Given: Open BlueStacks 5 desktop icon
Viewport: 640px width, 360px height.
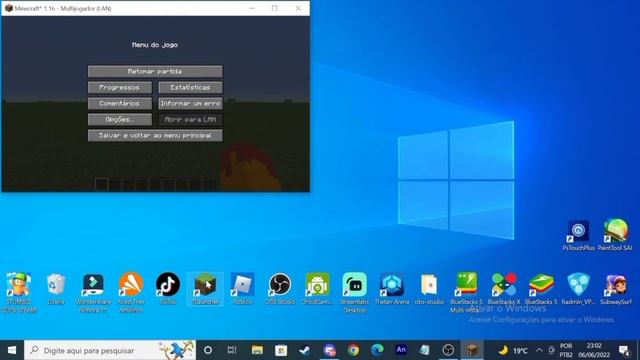Looking at the screenshot, I should [x=541, y=289].
